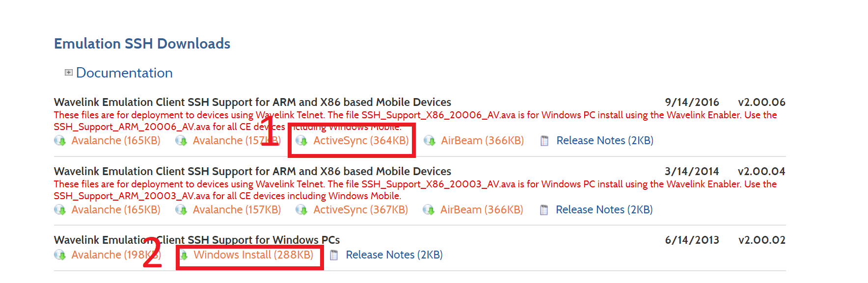Download ActiveSync (364KB) file
The width and height of the screenshot is (868, 283).
click(x=361, y=141)
